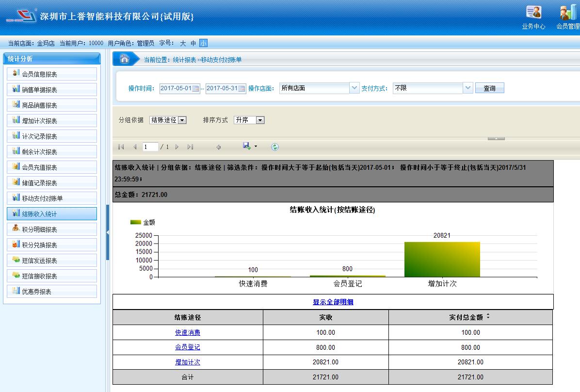The width and height of the screenshot is (580, 392).
Task: Open the 分组依据 grouping dropdown
Action: coord(182,120)
